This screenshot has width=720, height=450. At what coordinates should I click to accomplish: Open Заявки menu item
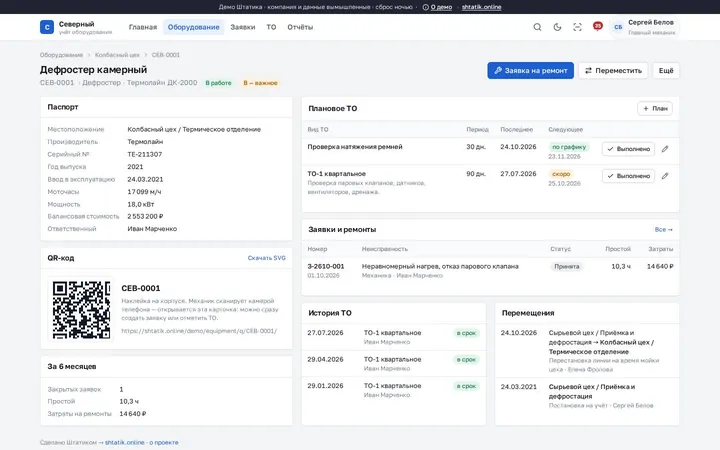pyautogui.click(x=242, y=27)
